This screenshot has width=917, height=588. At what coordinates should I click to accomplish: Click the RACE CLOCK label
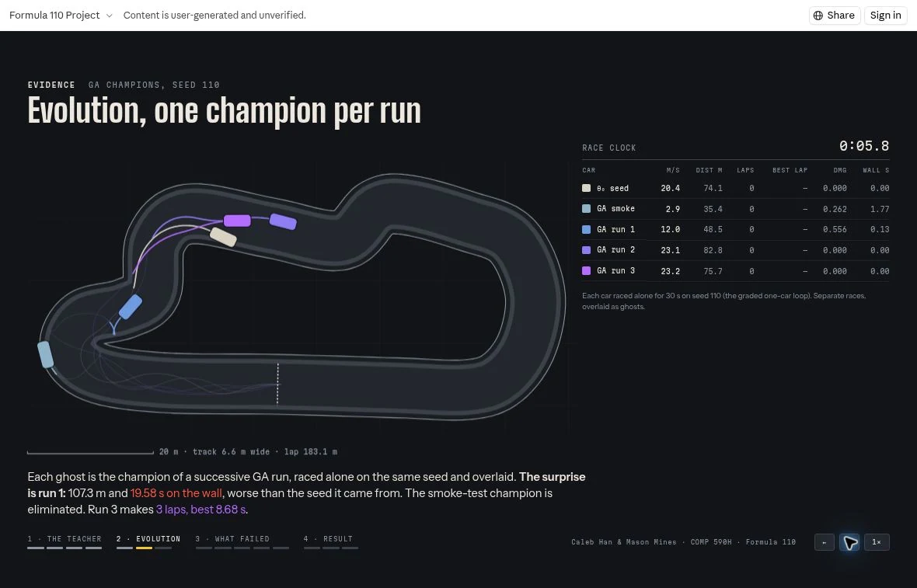point(608,148)
